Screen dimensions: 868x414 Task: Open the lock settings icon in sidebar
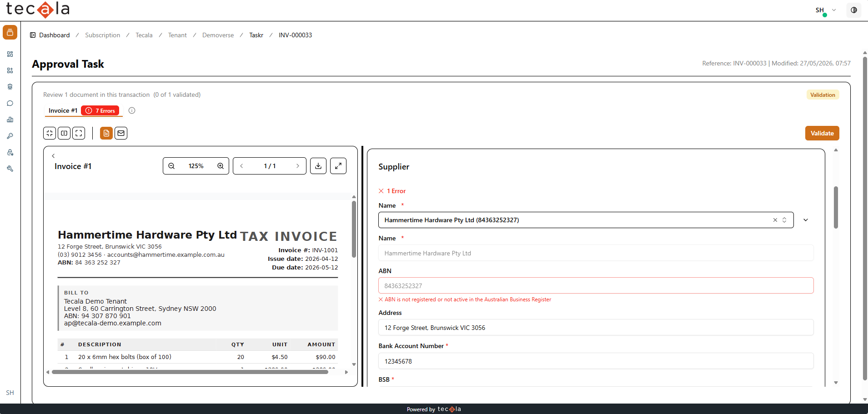pos(10,152)
